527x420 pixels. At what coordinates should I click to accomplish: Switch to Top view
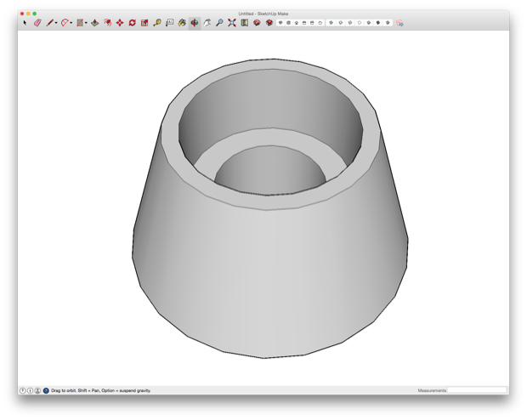tap(288, 23)
